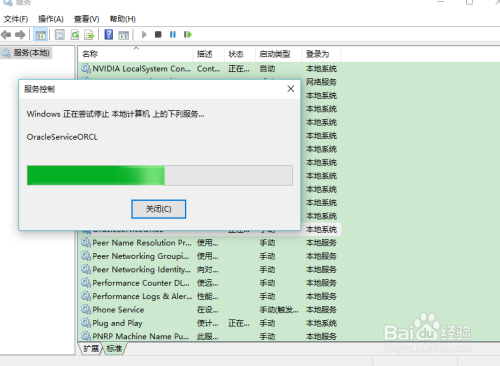Select the Peer Networking Identity... service
Viewport: 500px width, 366px height.
(x=142, y=269)
